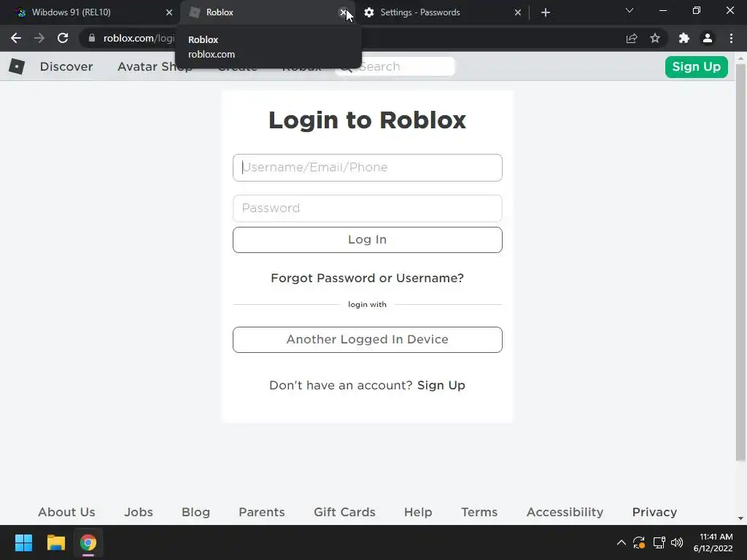Open Jobs footer link
Image resolution: width=747 pixels, height=560 pixels.
click(139, 512)
